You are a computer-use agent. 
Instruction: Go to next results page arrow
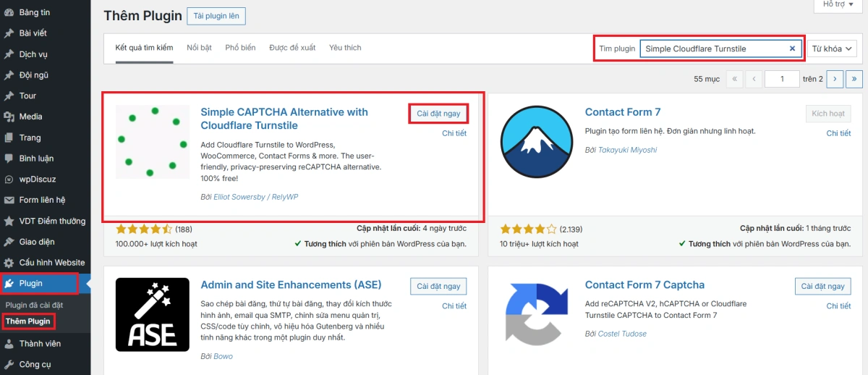point(835,79)
